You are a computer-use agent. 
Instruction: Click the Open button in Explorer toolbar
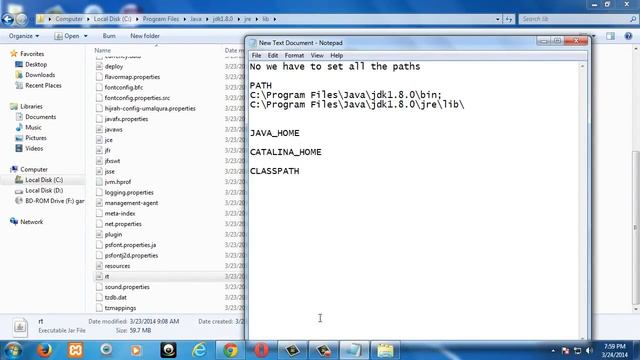click(67, 36)
